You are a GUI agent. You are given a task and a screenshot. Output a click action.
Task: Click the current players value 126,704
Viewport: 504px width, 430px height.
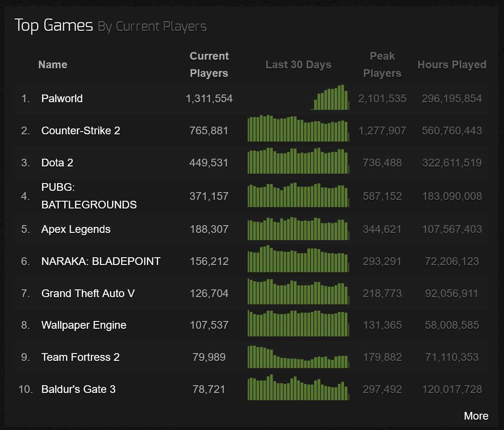pyautogui.click(x=209, y=293)
